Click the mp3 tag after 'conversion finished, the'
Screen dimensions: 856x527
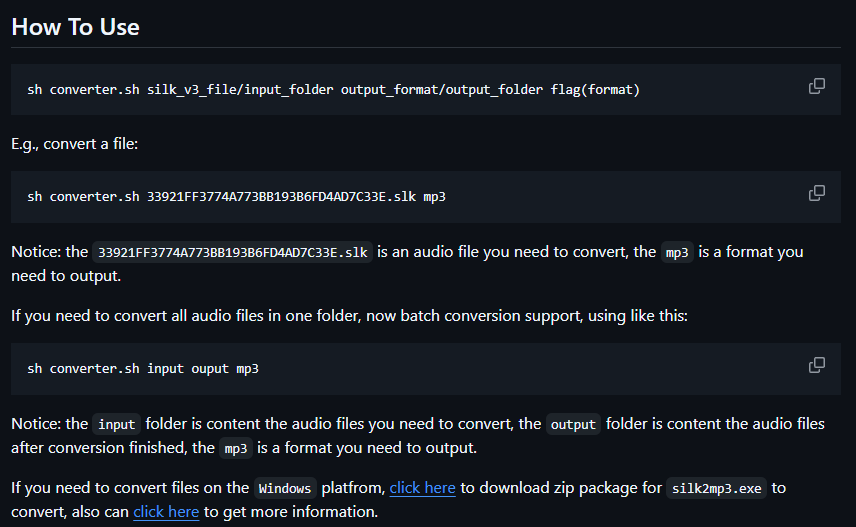(x=236, y=448)
